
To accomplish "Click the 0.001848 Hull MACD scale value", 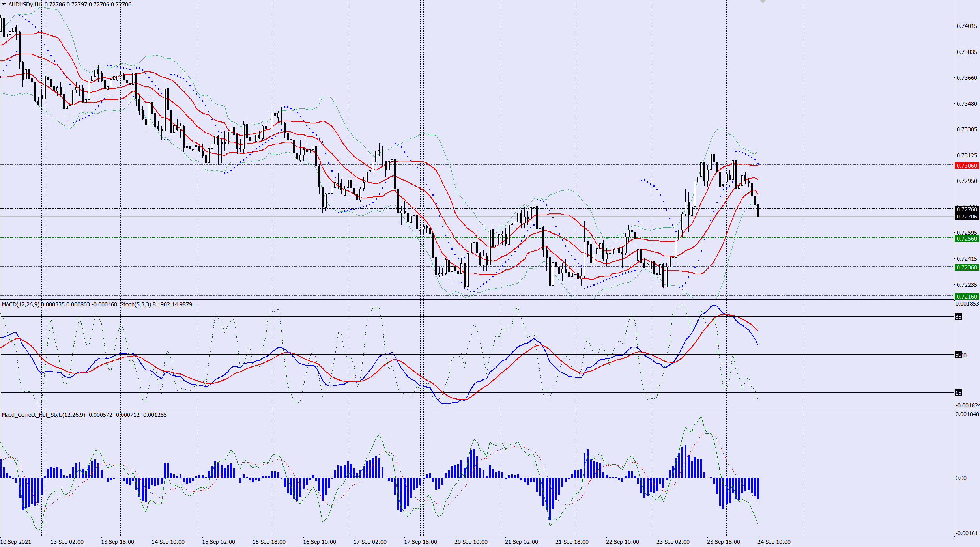I will coord(967,414).
